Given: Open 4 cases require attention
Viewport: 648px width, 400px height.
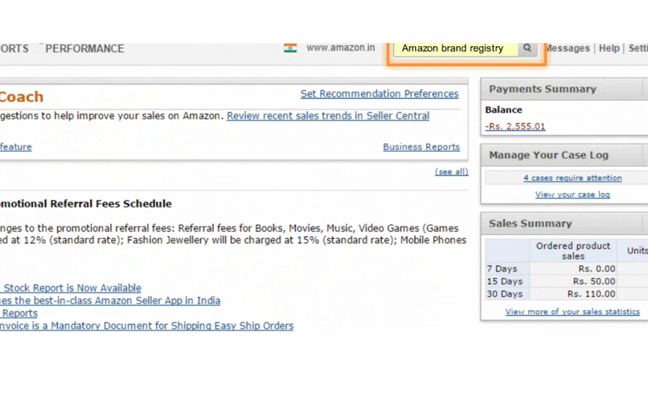Looking at the screenshot, I should click(572, 178).
